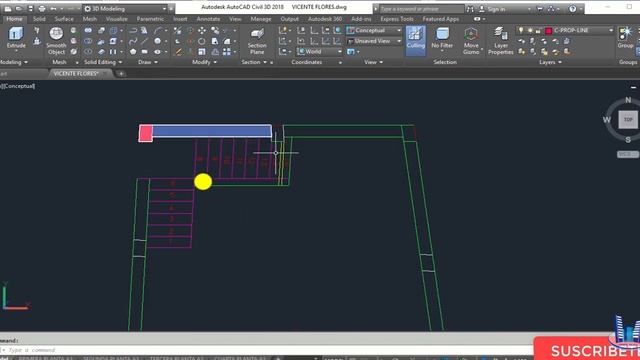Screen dimensions: 640x360
Task: Click Sign in button
Action: (492, 9)
